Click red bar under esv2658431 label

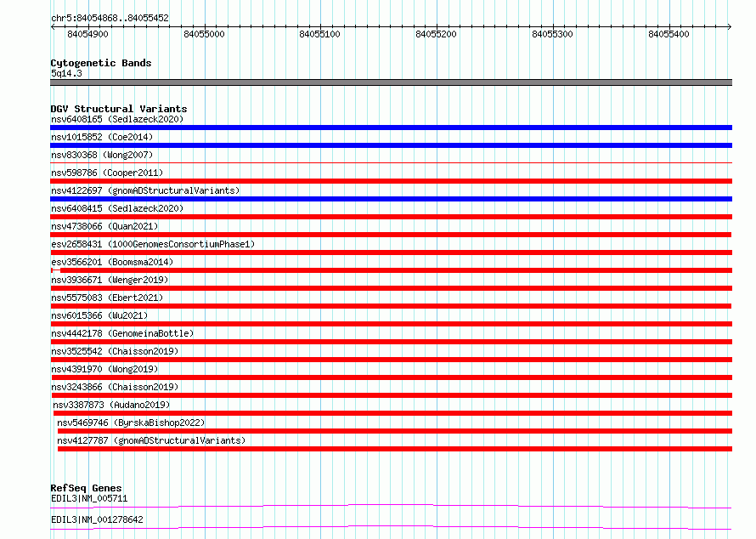click(391, 252)
